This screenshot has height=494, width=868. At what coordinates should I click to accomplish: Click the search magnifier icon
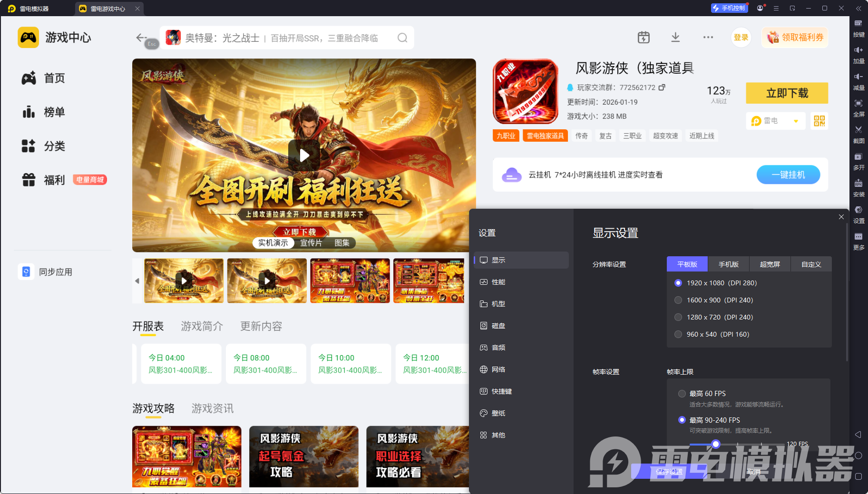tap(402, 38)
